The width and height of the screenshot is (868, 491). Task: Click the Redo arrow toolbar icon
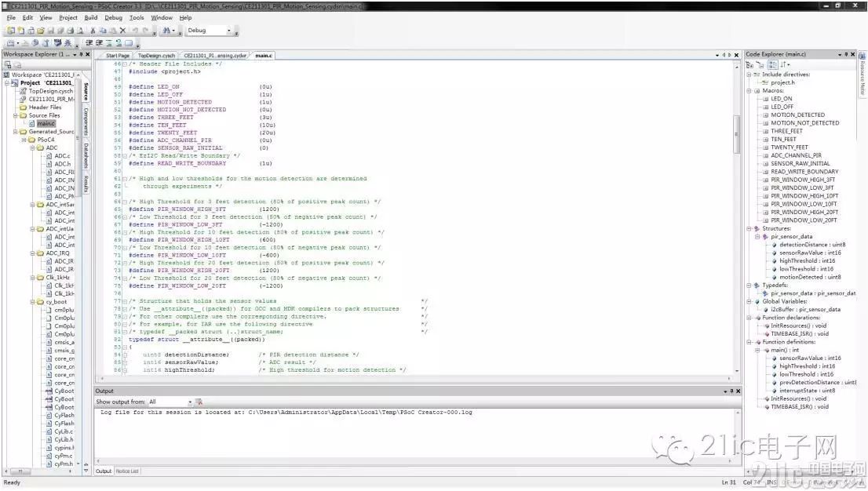(146, 31)
